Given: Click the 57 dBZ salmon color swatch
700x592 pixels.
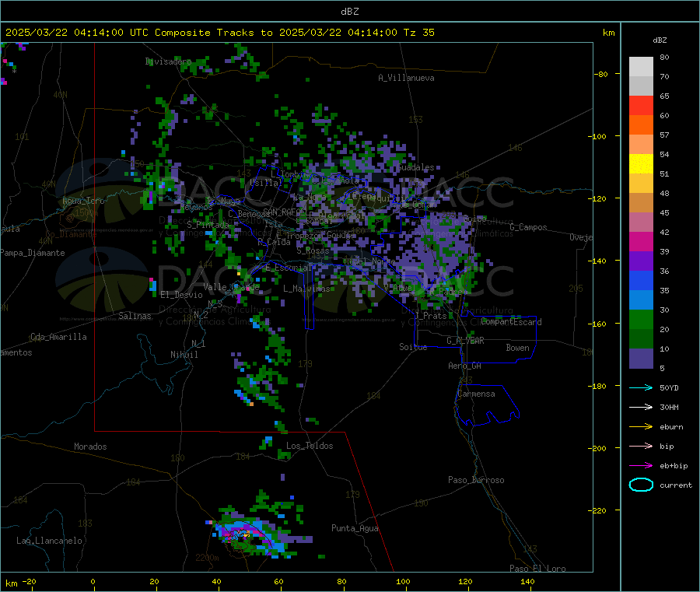Looking at the screenshot, I should click(x=641, y=144).
